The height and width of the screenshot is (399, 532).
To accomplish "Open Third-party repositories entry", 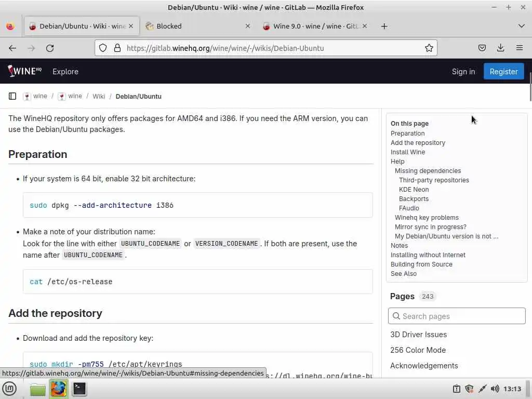I will 434,180.
